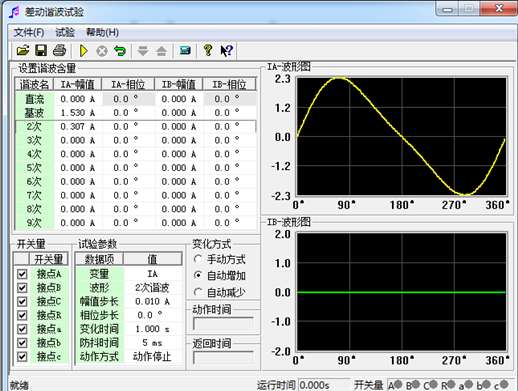This screenshot has width=518, height=391.
Task: Click the teal report view icon
Action: 185,51
